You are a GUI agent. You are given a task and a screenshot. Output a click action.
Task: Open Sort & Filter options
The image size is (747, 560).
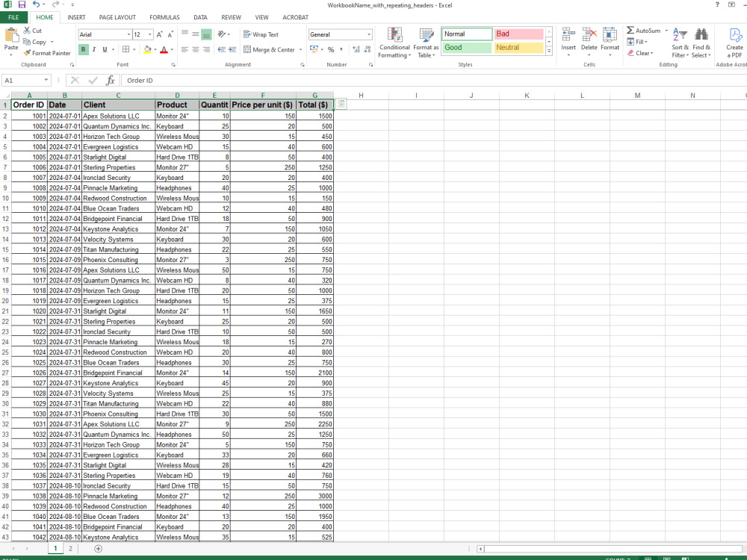point(680,43)
